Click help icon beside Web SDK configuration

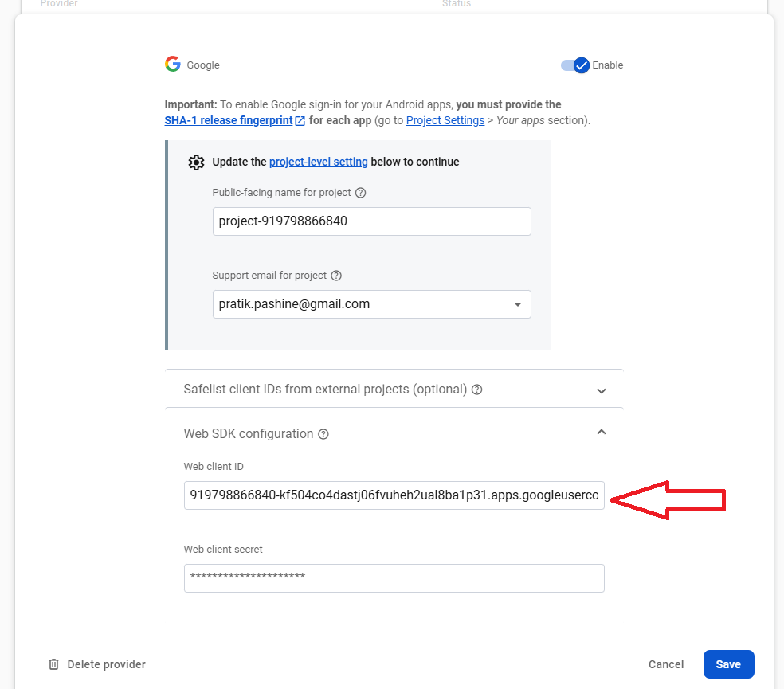[323, 434]
